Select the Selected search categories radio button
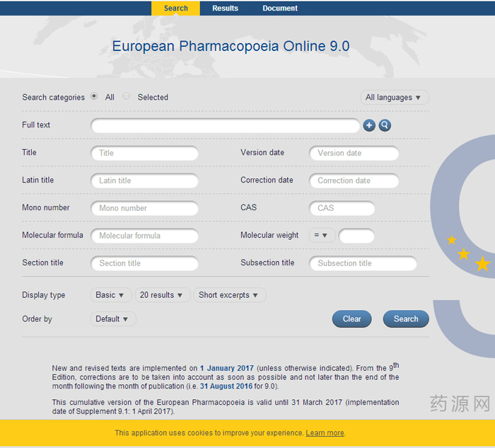 click(127, 97)
